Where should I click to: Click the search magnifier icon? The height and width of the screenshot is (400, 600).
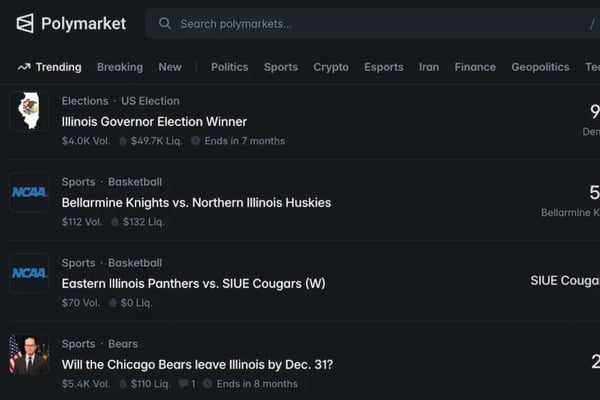[165, 23]
